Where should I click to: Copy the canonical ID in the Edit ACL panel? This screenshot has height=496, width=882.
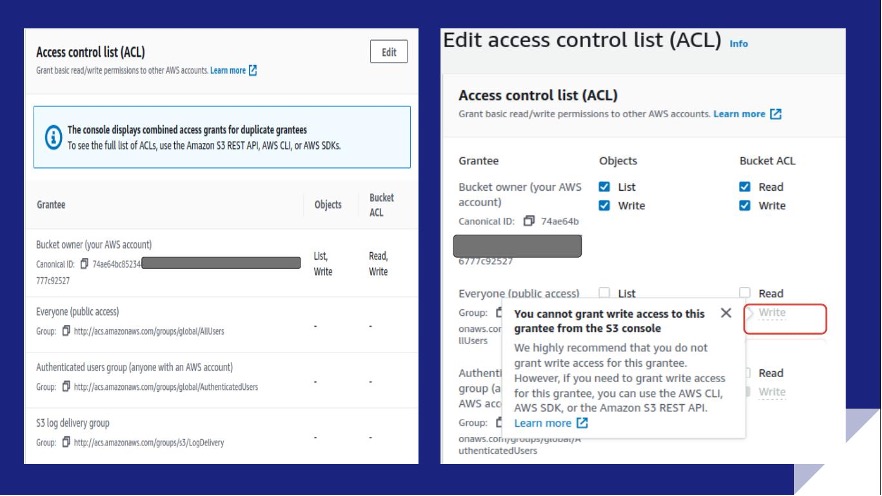[x=529, y=222]
